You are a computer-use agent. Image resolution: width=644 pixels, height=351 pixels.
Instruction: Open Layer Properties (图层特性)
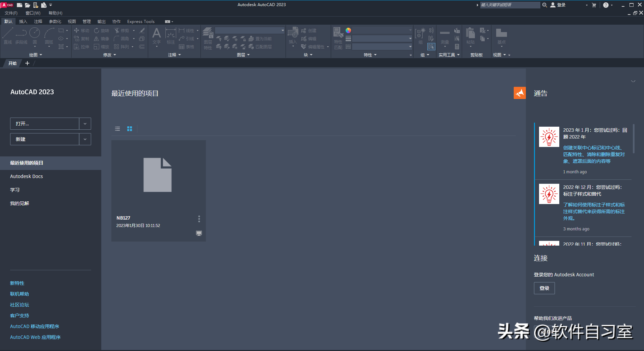pyautogui.click(x=208, y=39)
